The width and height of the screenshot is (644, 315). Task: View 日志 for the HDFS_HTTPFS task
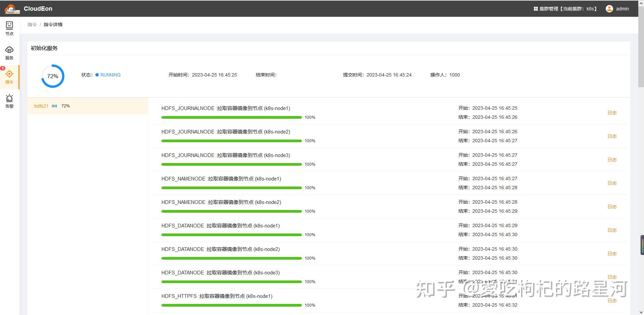coord(612,301)
